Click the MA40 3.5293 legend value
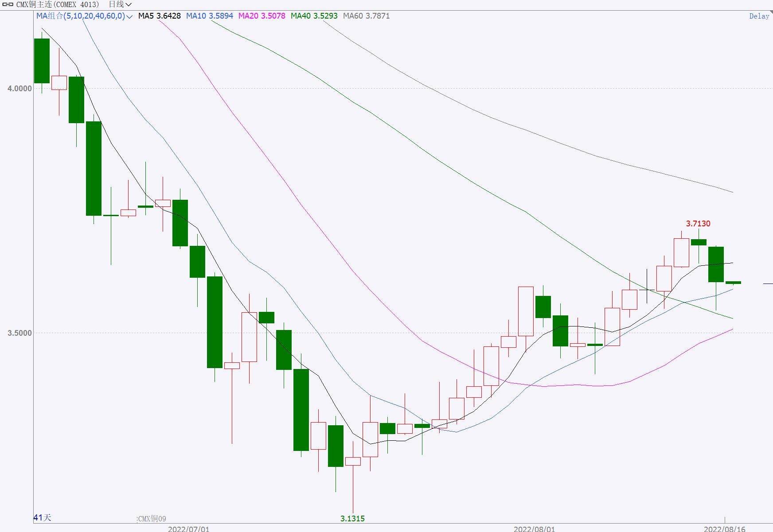The image size is (773, 532). click(x=314, y=16)
